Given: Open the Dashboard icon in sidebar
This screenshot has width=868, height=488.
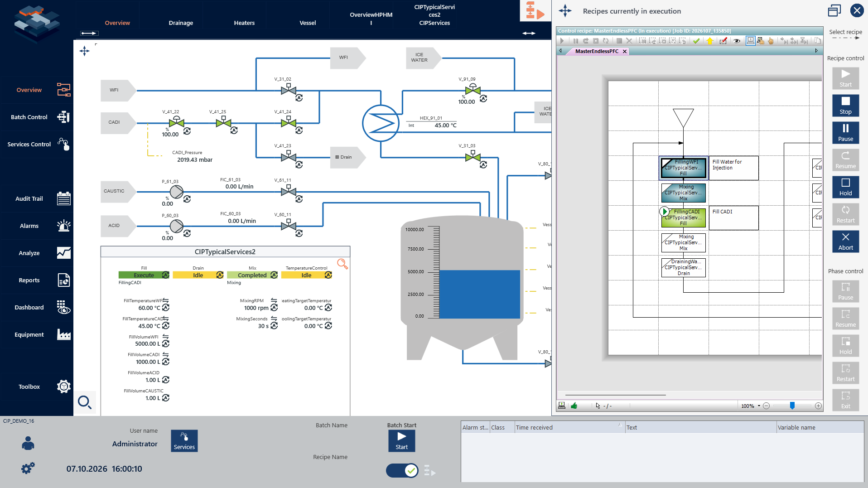Looking at the screenshot, I should [x=63, y=307].
